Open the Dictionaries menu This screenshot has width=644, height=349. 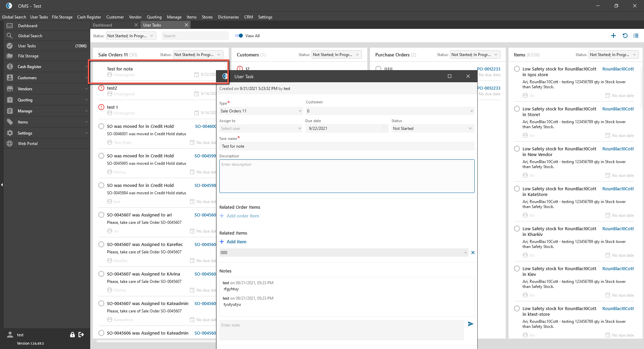pyautogui.click(x=228, y=17)
